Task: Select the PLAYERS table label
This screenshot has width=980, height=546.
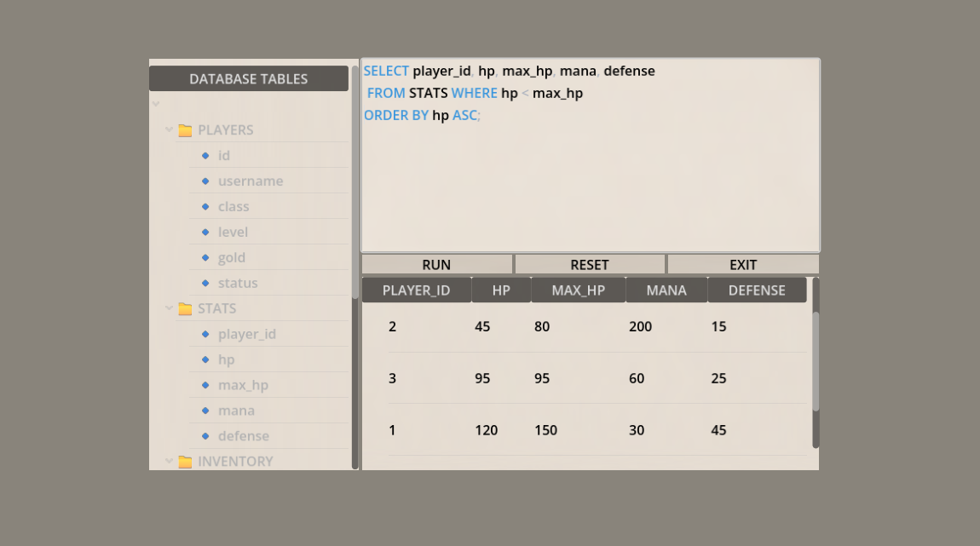Action: click(226, 130)
